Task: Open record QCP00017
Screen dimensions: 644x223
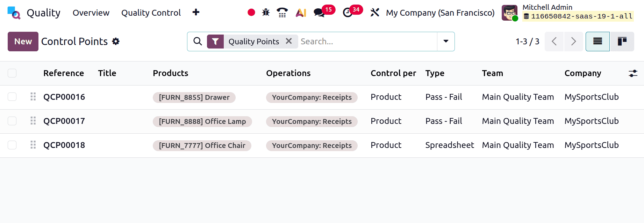Action: (64, 121)
